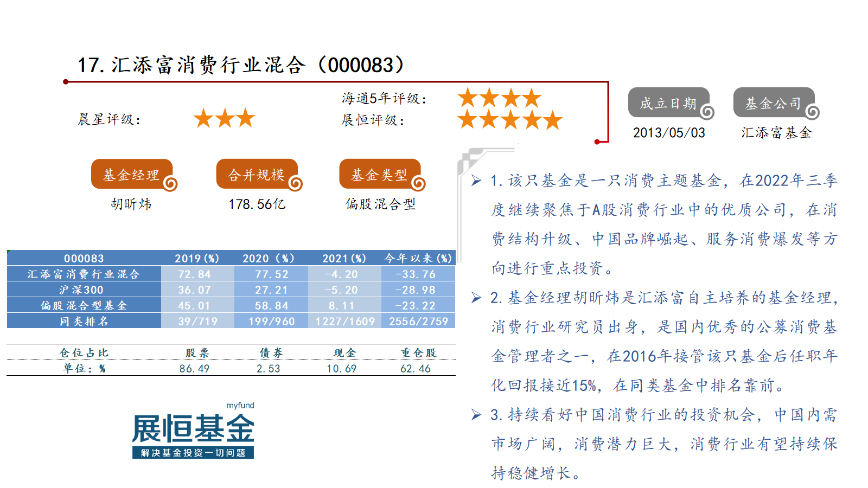Click the 今年以来(%) column header
The width and height of the screenshot is (868, 488).
(x=418, y=258)
